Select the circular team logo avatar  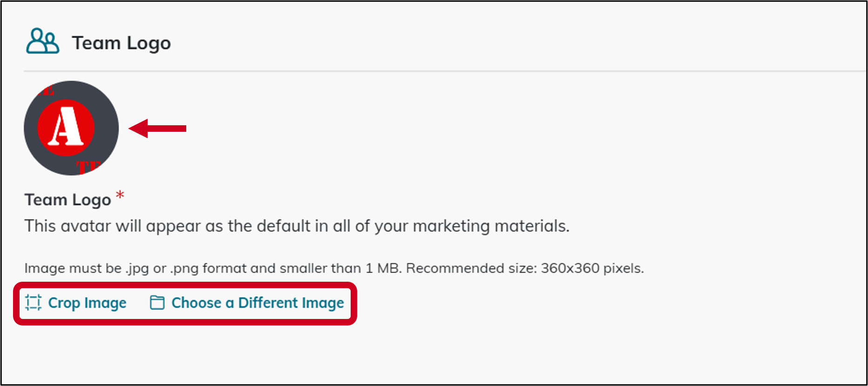pos(71,128)
